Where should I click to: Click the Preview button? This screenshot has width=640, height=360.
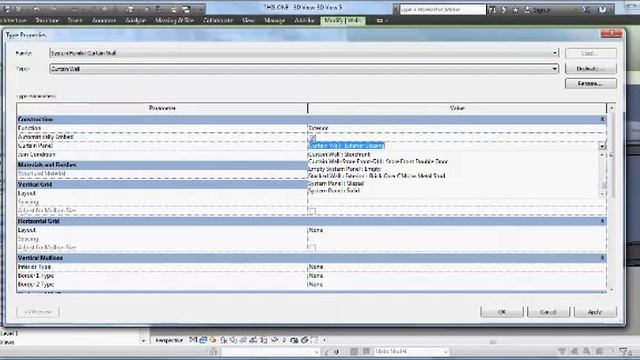pos(38,312)
